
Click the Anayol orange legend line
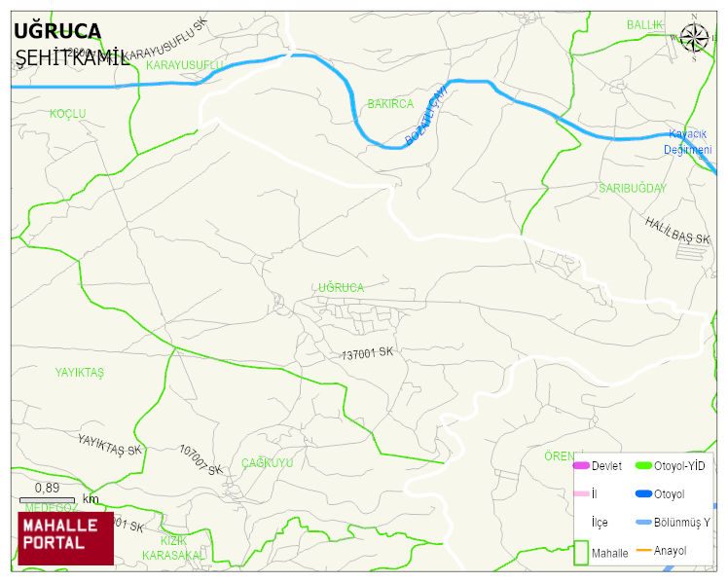[x=643, y=551]
